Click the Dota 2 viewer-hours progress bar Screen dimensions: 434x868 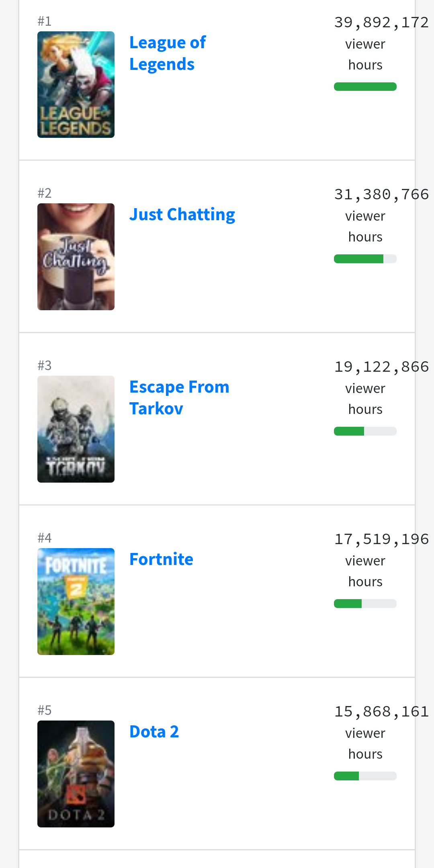coord(365,776)
